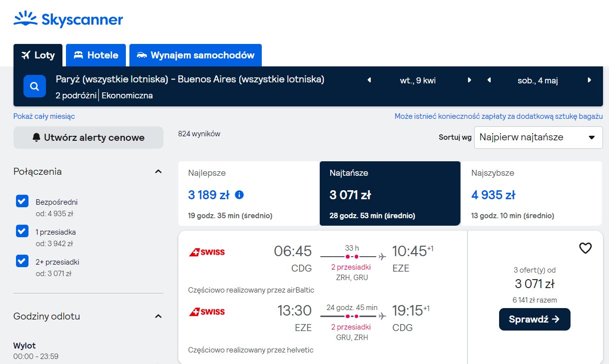Click the Skyscanner logo
This screenshot has height=364, width=609.
[68, 19]
